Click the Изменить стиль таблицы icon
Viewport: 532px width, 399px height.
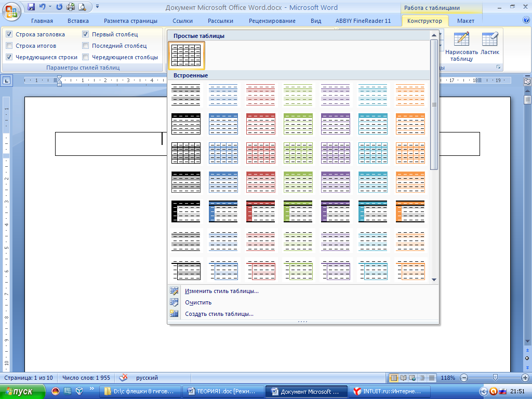point(174,291)
